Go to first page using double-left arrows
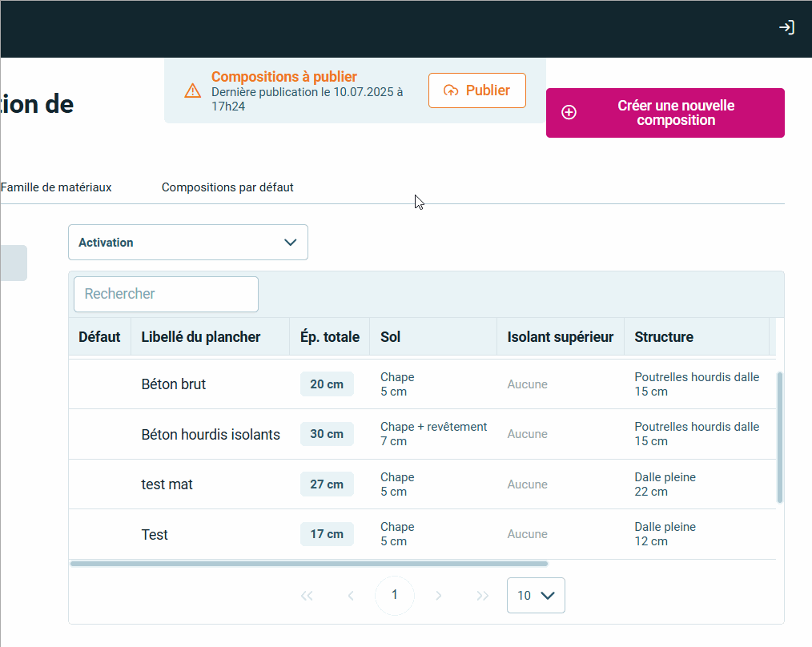The image size is (812, 647). tap(307, 596)
